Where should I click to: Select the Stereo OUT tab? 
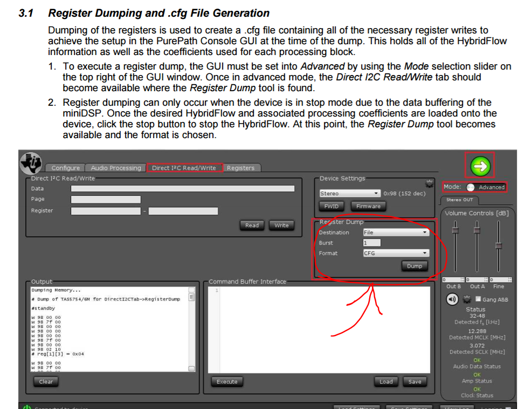point(459,200)
